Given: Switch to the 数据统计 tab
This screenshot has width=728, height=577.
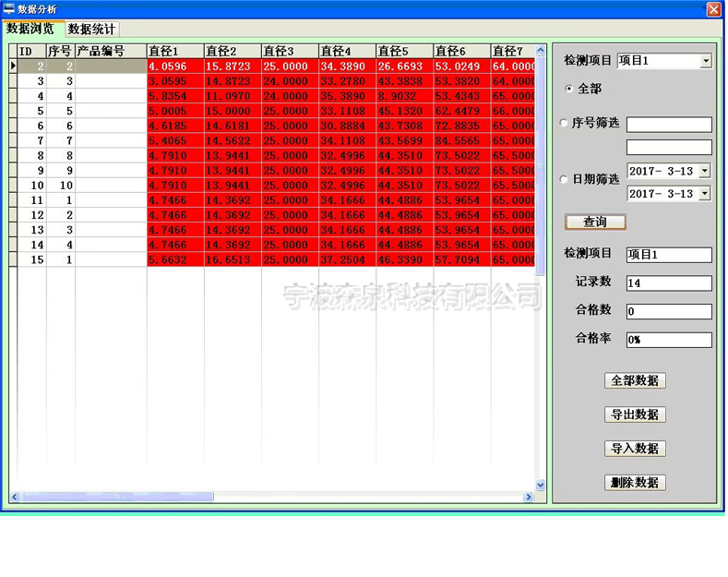Looking at the screenshot, I should point(92,30).
